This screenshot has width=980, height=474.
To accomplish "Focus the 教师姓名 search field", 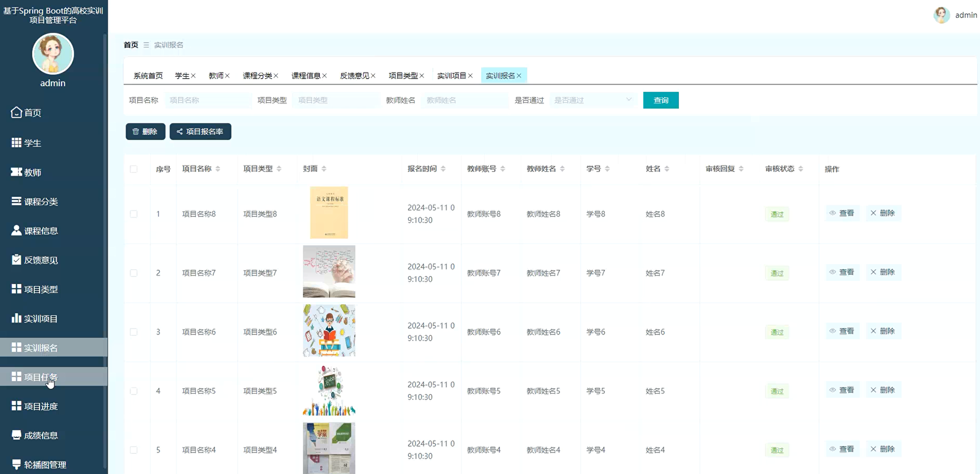I will pos(465,100).
